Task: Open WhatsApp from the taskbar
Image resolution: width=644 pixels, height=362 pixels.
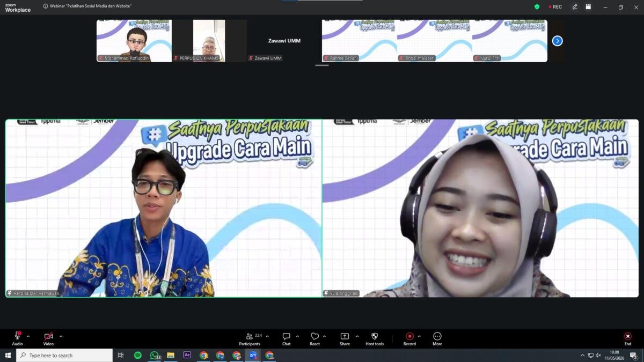Action: [155, 355]
